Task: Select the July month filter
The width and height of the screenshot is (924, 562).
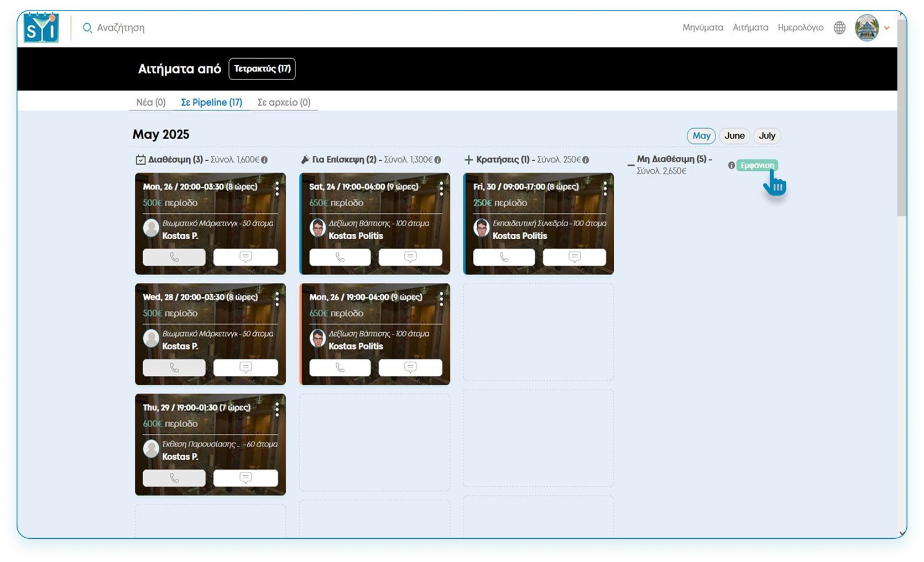Action: pos(766,136)
